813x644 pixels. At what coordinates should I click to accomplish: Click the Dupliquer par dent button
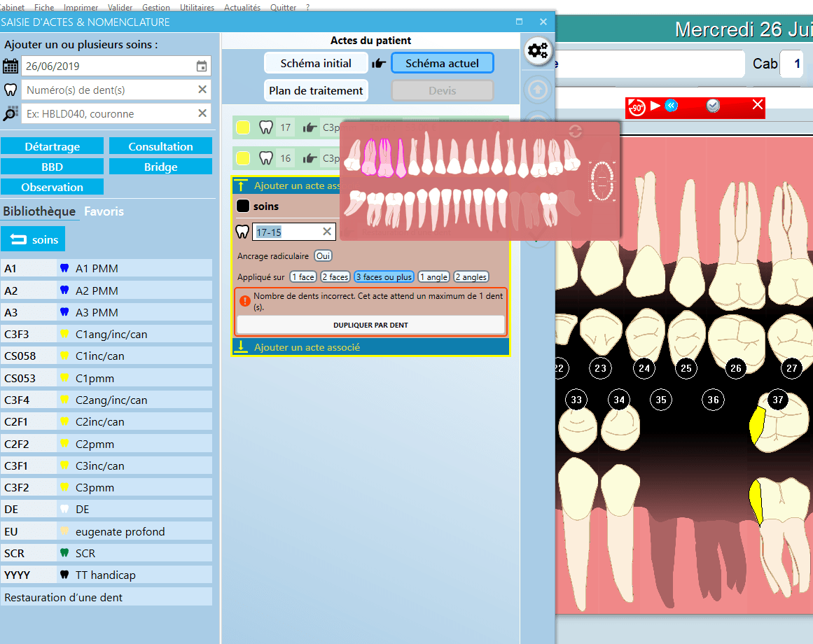pos(370,325)
